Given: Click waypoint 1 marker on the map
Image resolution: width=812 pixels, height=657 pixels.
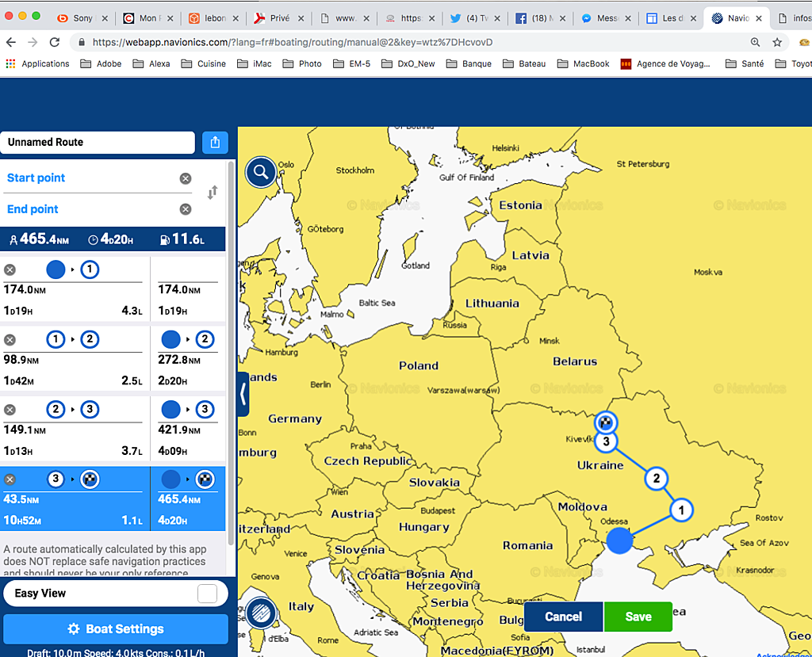Looking at the screenshot, I should [x=681, y=510].
